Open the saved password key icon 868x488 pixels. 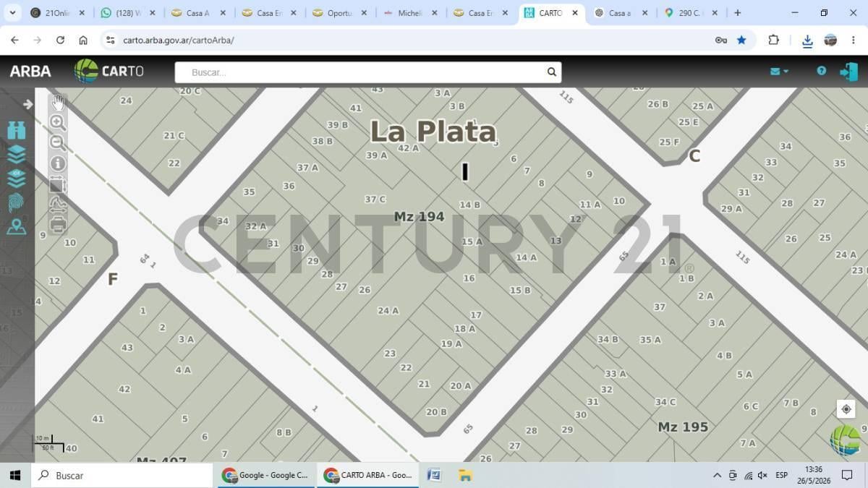[720, 40]
